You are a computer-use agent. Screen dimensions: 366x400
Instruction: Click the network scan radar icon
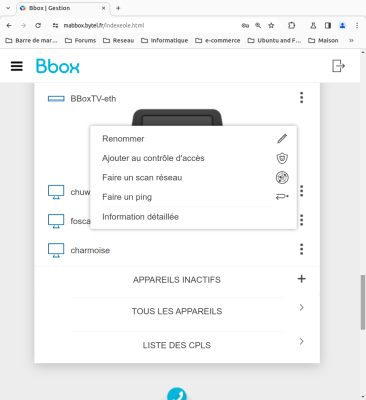tap(282, 178)
